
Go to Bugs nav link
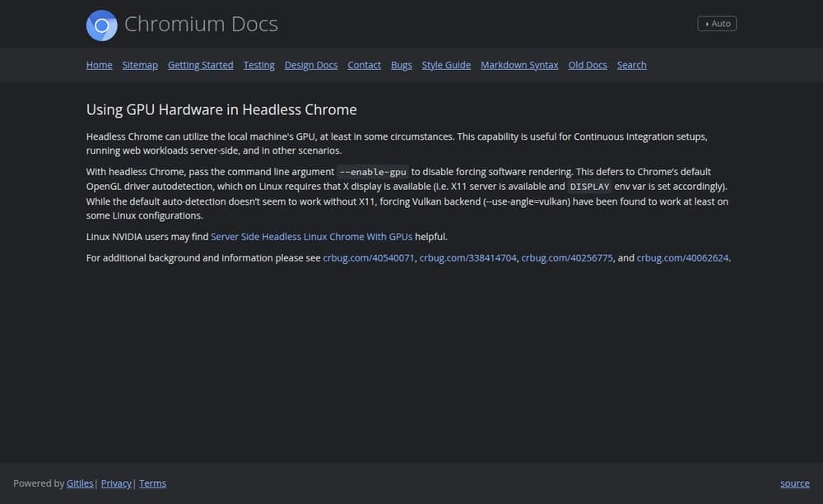click(x=401, y=65)
